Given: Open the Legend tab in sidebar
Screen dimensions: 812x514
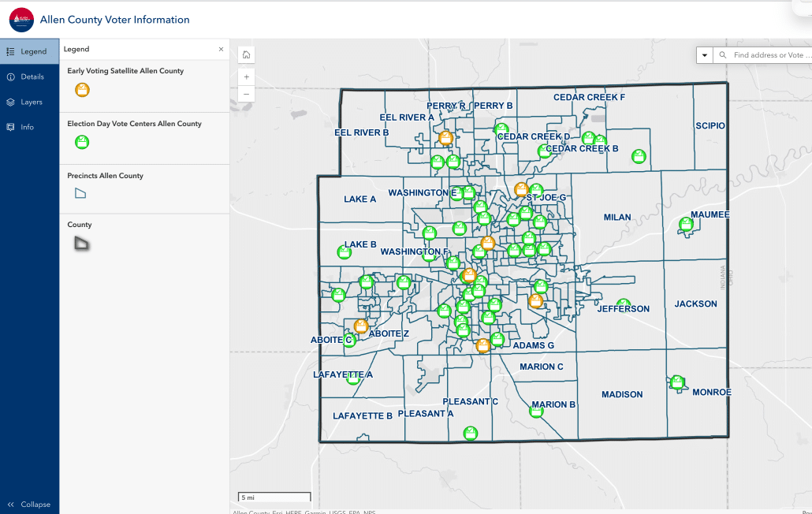Looking at the screenshot, I should tap(29, 51).
